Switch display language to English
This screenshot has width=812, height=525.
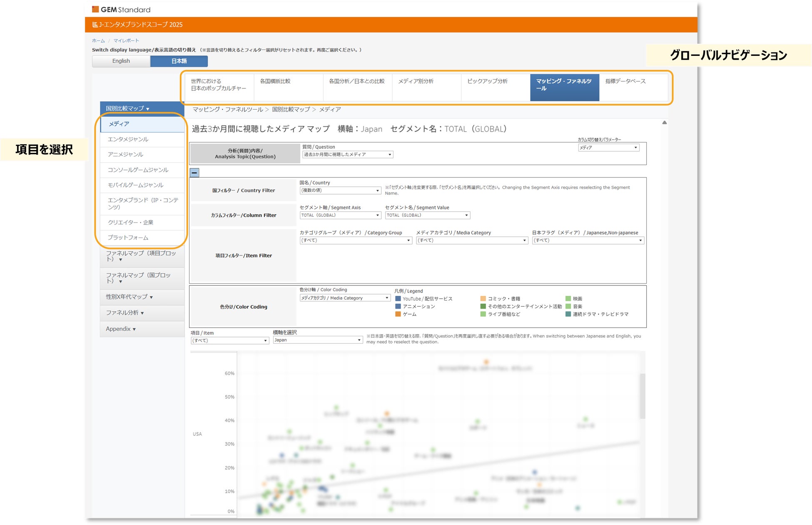121,61
